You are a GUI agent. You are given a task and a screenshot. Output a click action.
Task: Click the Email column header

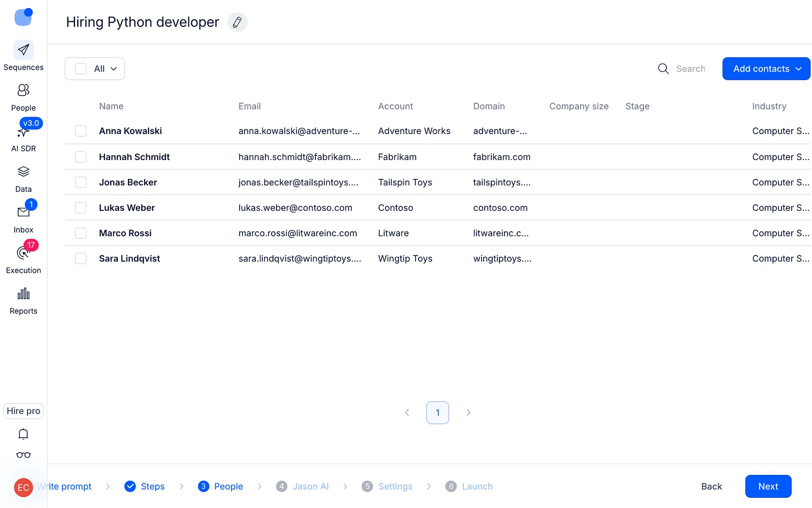point(250,106)
